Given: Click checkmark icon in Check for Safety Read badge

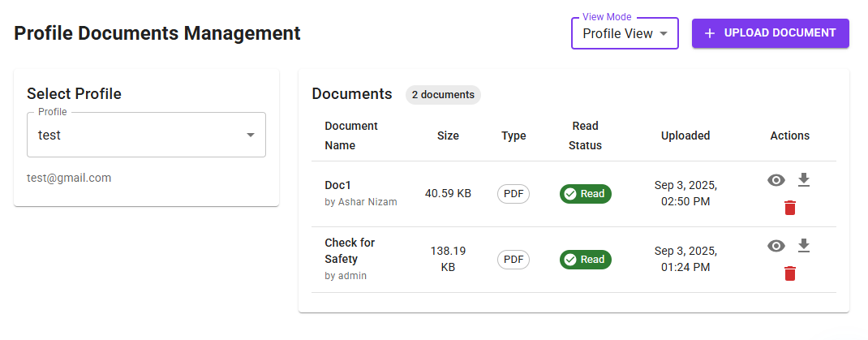Looking at the screenshot, I should [570, 260].
